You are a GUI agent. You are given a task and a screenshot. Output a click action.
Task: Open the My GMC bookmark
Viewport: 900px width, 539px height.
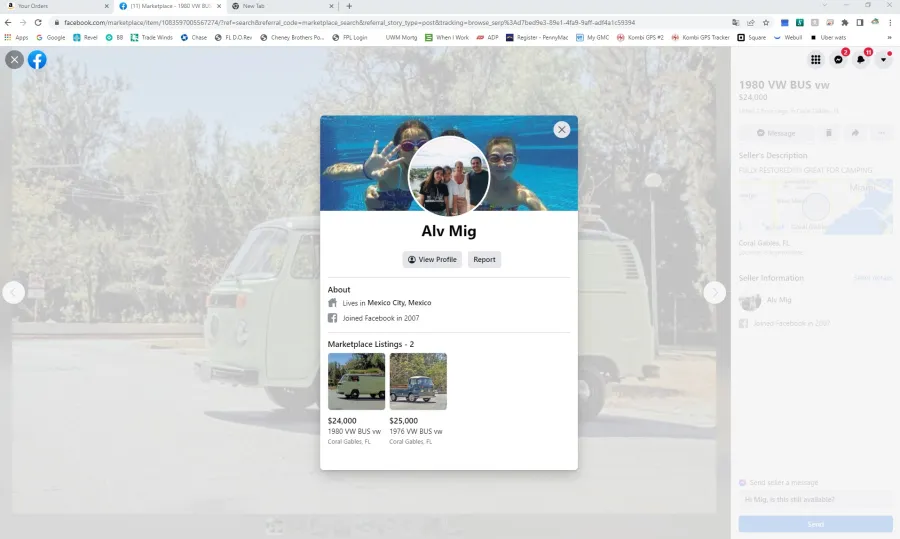click(592, 37)
